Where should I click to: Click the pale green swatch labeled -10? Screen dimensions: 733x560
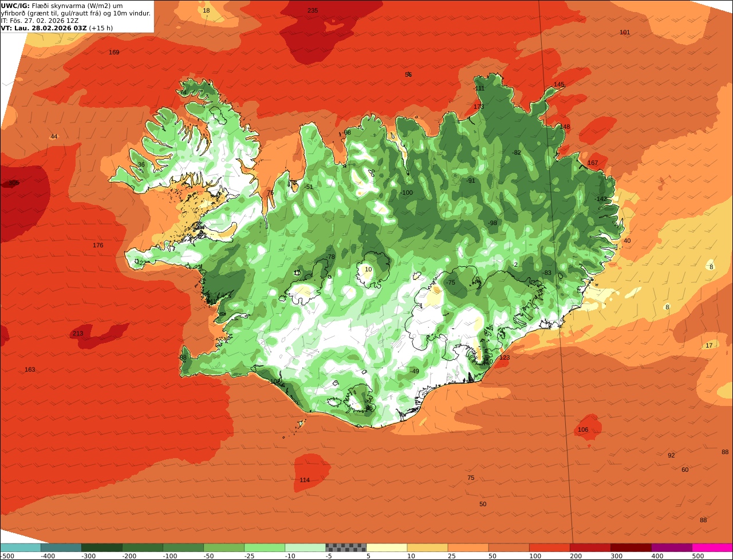coord(305,547)
